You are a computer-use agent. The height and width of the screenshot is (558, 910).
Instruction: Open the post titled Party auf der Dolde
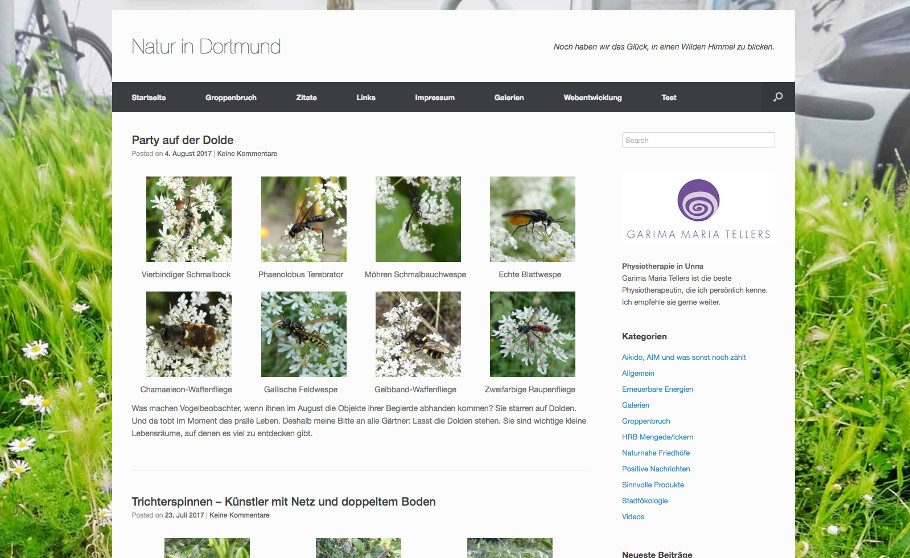(182, 140)
